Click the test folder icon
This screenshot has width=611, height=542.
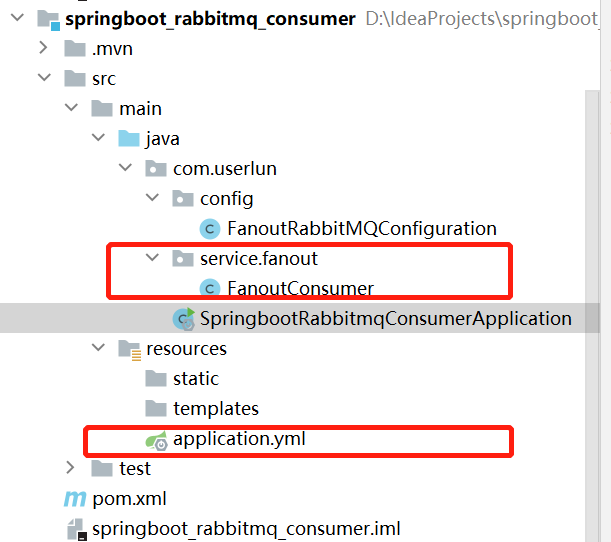[102, 468]
